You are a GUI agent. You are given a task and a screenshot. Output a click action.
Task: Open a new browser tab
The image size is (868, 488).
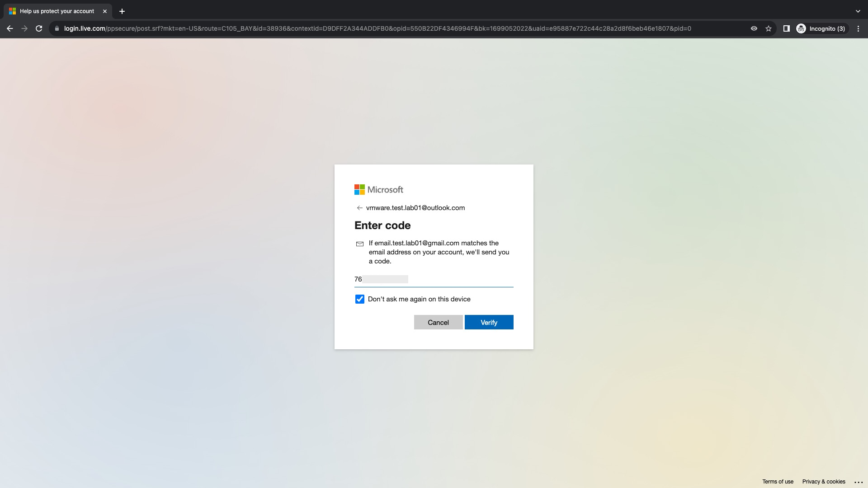(121, 11)
